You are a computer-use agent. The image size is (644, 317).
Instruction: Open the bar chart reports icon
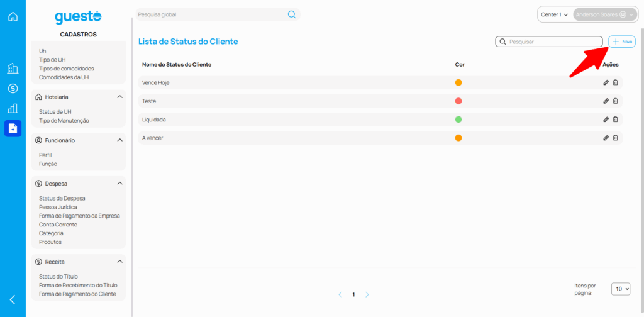click(x=13, y=108)
